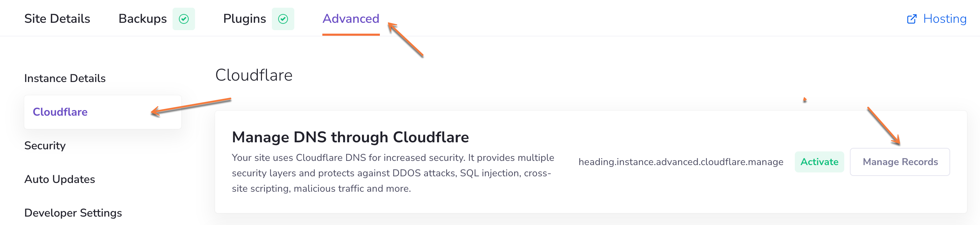Open Instance Details in the sidebar
The image size is (980, 225).
(65, 78)
